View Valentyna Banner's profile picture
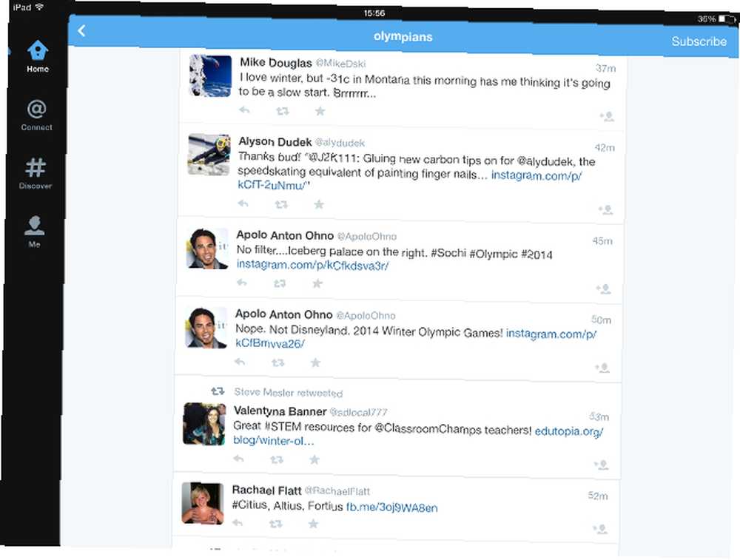The image size is (740, 560). click(204, 424)
